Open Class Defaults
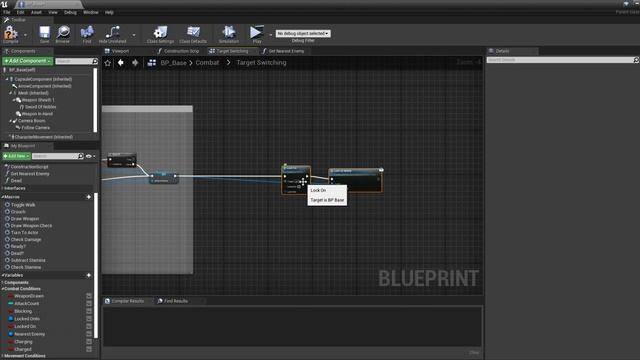Image resolution: width=640 pixels, height=360 pixels. 193,33
